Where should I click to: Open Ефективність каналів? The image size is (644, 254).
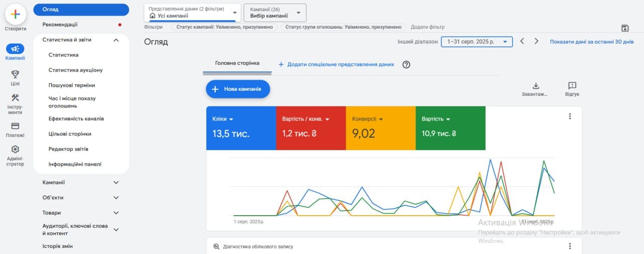tap(76, 119)
